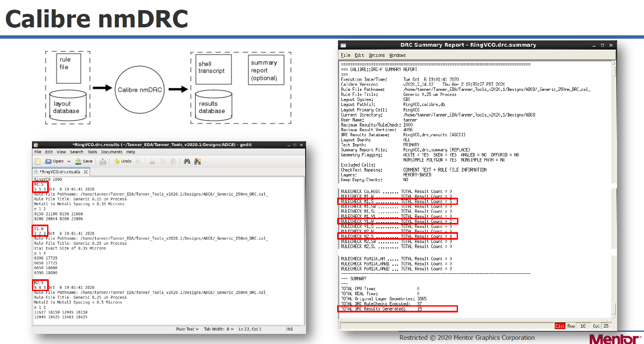This screenshot has height=344, width=644.
Task: Open Windows menu in DRC Summary Report
Action: 397,55
